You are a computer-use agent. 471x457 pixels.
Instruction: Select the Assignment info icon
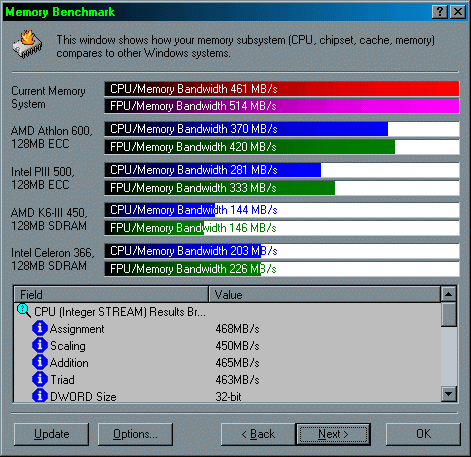pyautogui.click(x=40, y=328)
